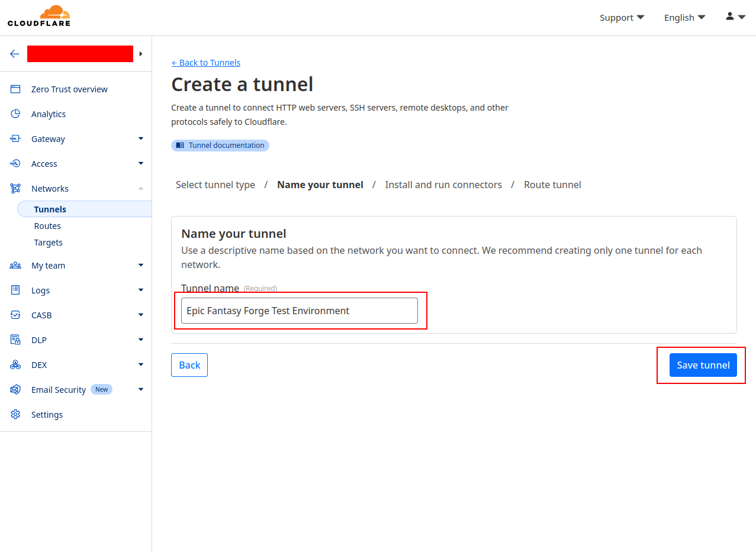Screen dimensions: 756x552
Task: Expand the My team menu arrow
Action: [141, 265]
